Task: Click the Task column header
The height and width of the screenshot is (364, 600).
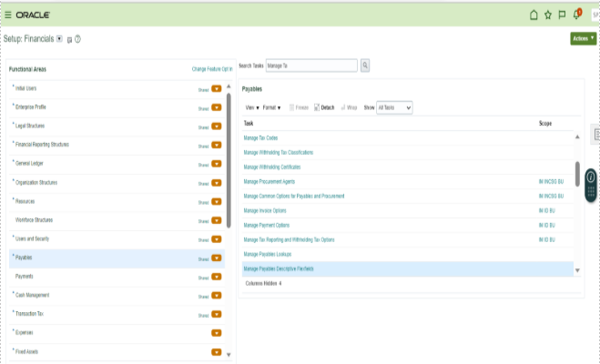Action: pos(249,124)
